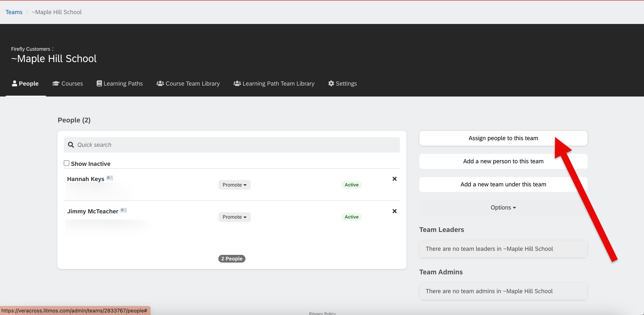Remove Jimmy McTeacher with the X icon

tap(394, 211)
